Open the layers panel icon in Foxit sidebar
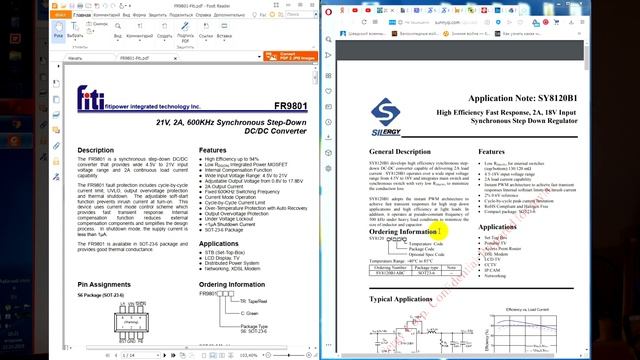Screen dimensions: 640x360 click(56, 115)
